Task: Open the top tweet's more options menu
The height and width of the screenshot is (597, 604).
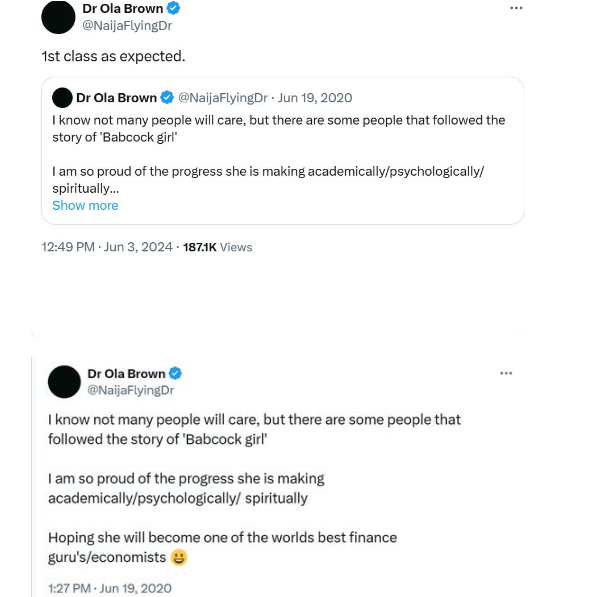Action: (516, 8)
